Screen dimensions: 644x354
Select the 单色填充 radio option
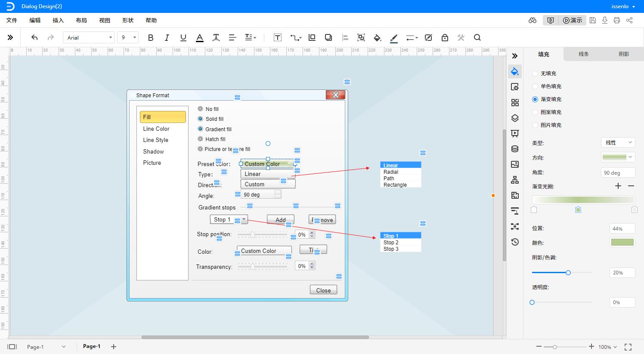coord(535,86)
